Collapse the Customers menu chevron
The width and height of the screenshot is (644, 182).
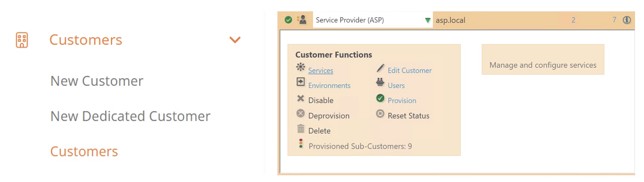click(235, 40)
